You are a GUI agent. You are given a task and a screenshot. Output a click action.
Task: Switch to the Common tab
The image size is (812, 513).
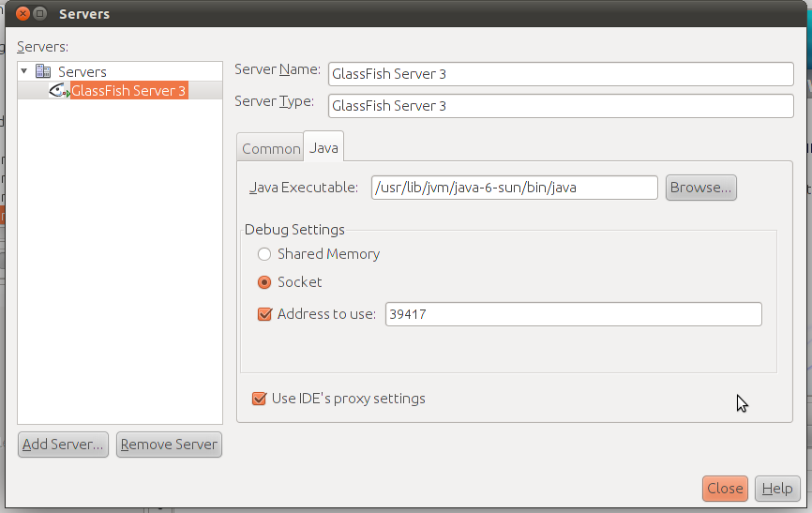[x=270, y=149]
